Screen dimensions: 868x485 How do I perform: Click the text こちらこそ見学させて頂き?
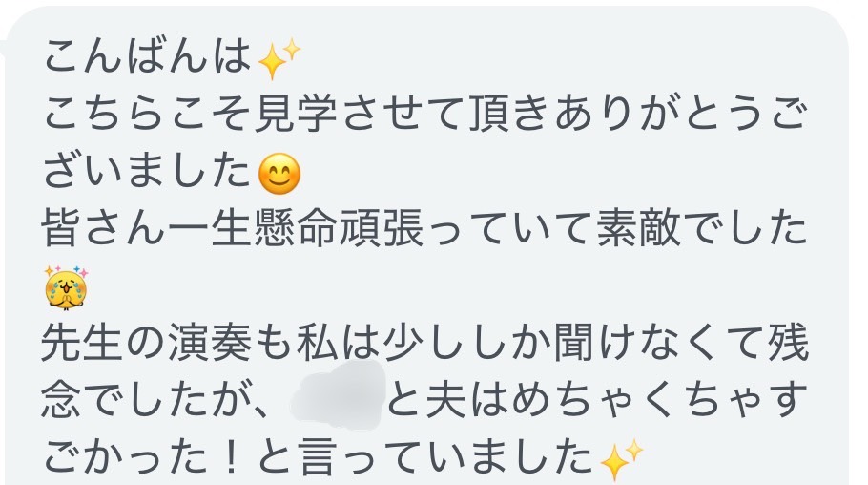pos(299,114)
